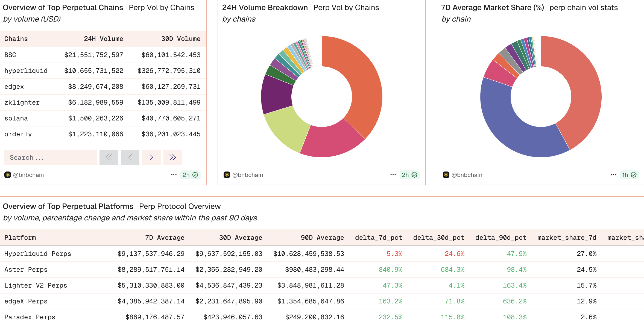The width and height of the screenshot is (644, 325).
Task: Open Perp Protocol Overview query link
Action: click(180, 206)
